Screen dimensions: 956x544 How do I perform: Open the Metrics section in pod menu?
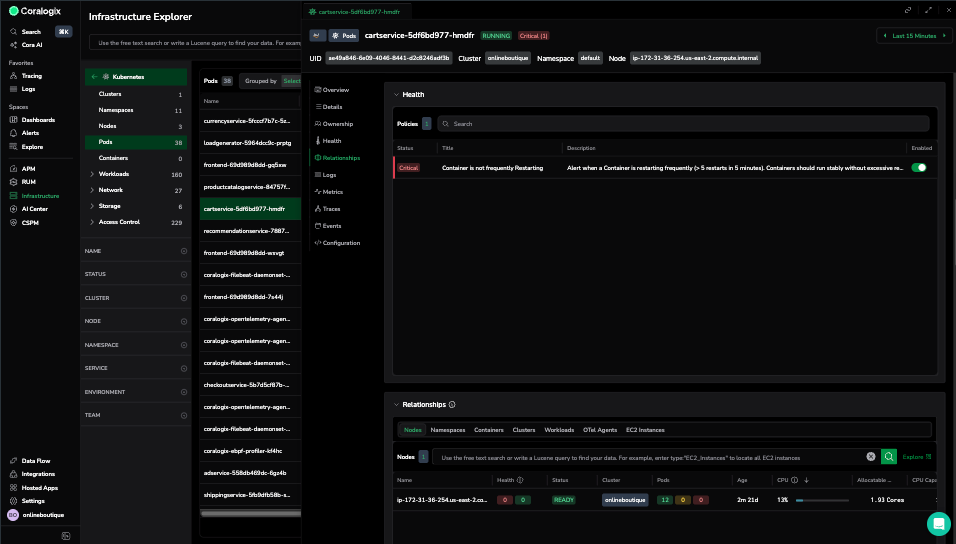tap(332, 192)
